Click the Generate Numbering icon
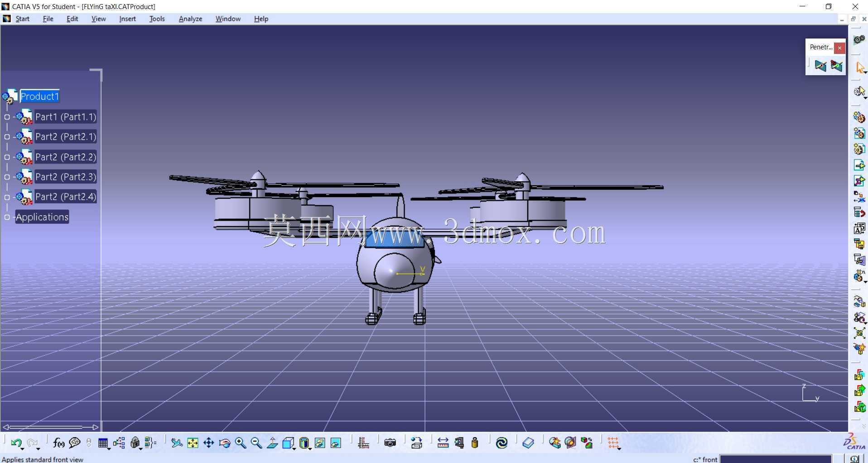Screen dimensions: 868x463 pyautogui.click(x=859, y=228)
